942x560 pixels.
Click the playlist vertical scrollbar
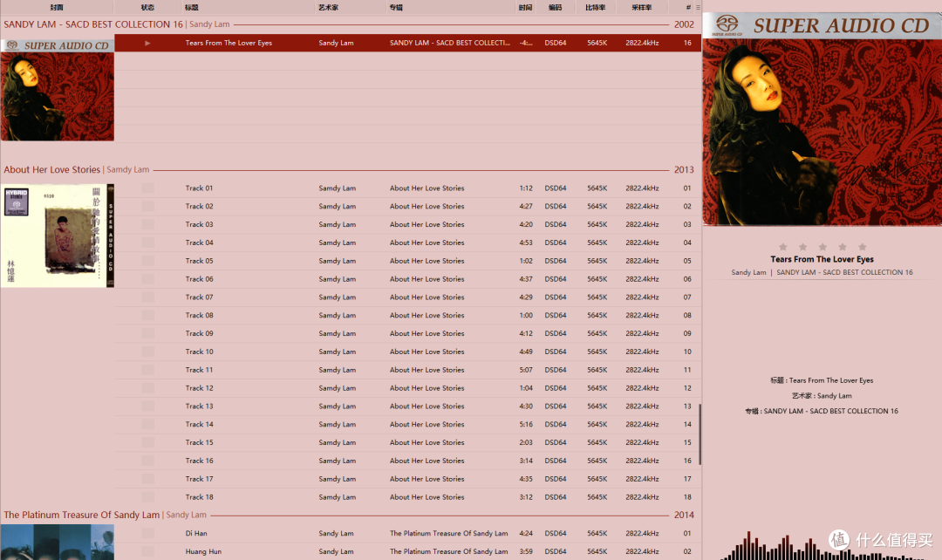click(700, 434)
